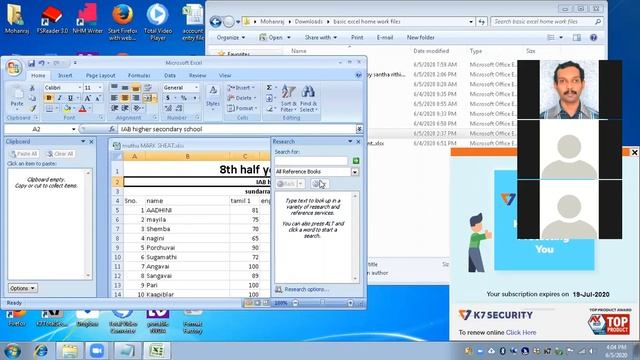
Task: Undo the last action in Excel
Action: [x=41, y=63]
